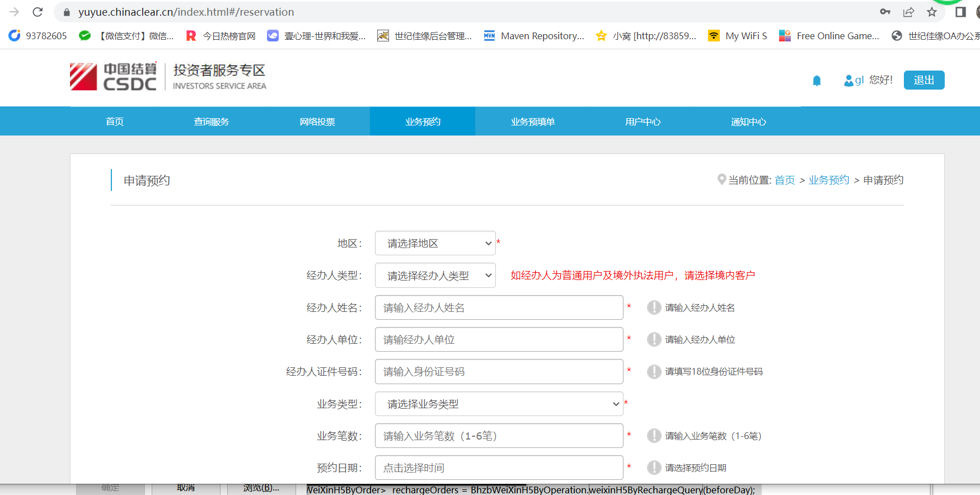Open the 壹心理 bookmark
The height and width of the screenshot is (495, 980).
click(316, 36)
